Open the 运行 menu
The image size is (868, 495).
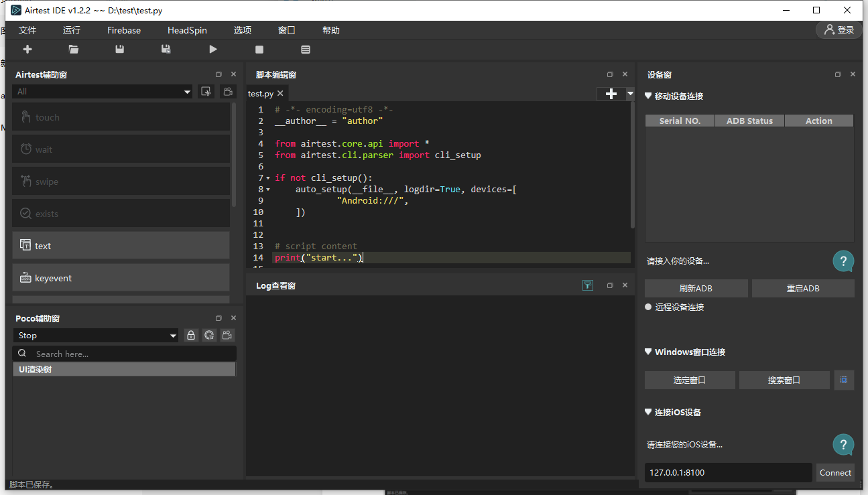(x=72, y=30)
